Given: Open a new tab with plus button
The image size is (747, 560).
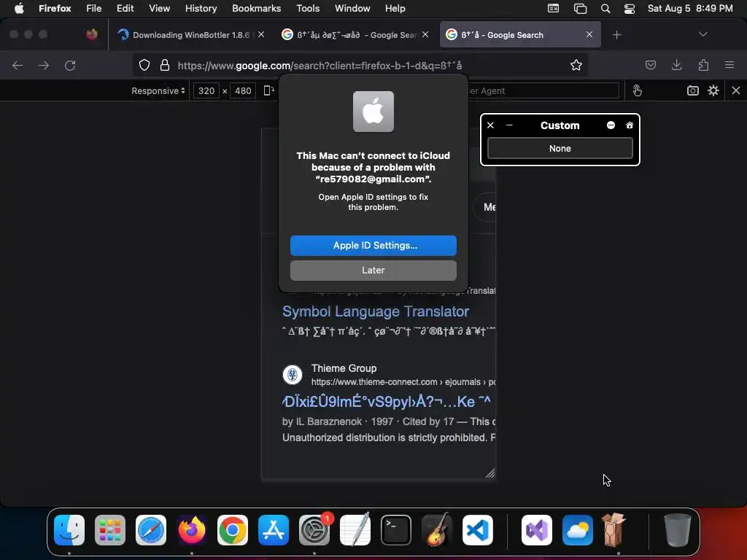Looking at the screenshot, I should click(x=617, y=35).
